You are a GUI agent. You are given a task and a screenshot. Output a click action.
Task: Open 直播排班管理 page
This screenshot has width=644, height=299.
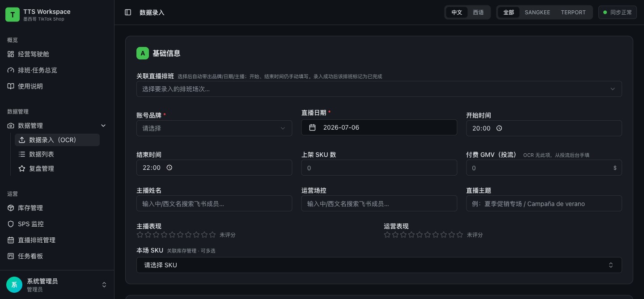[x=57, y=240]
